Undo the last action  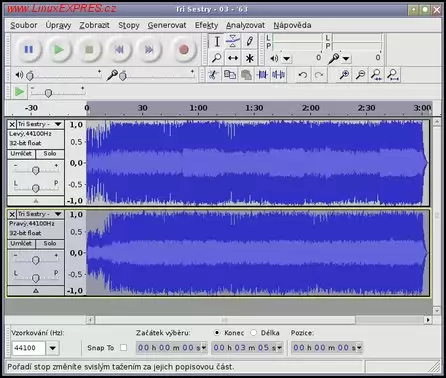tap(303, 75)
